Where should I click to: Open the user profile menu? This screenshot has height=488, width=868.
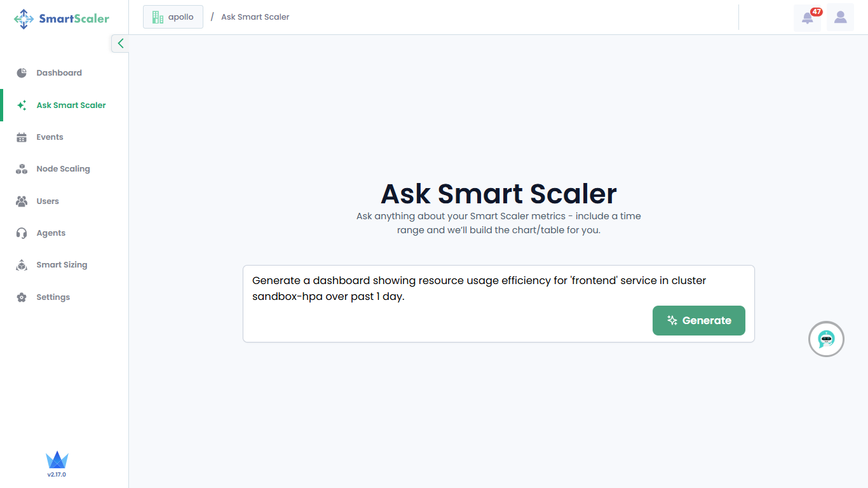point(840,18)
